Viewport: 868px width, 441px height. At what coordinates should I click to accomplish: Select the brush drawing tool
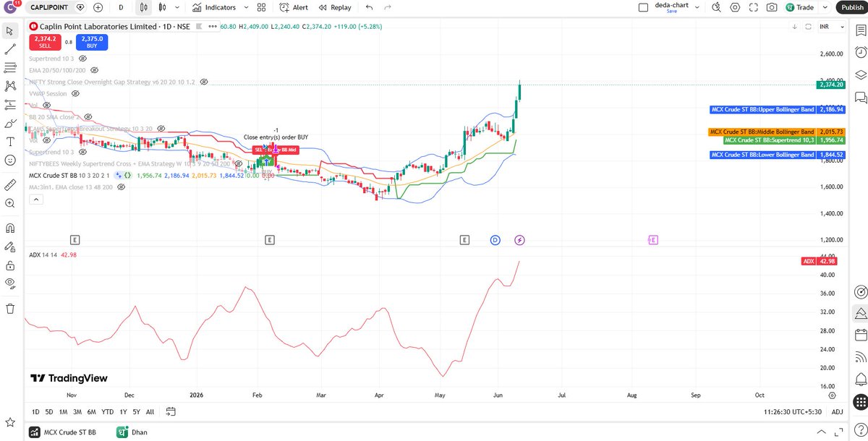pos(10,123)
